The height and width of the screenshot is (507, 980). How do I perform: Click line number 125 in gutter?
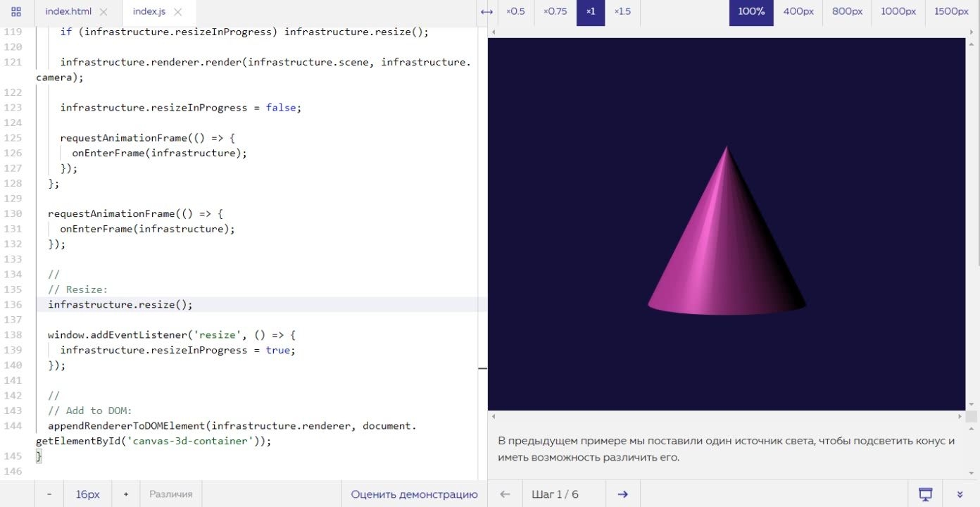tap(13, 137)
